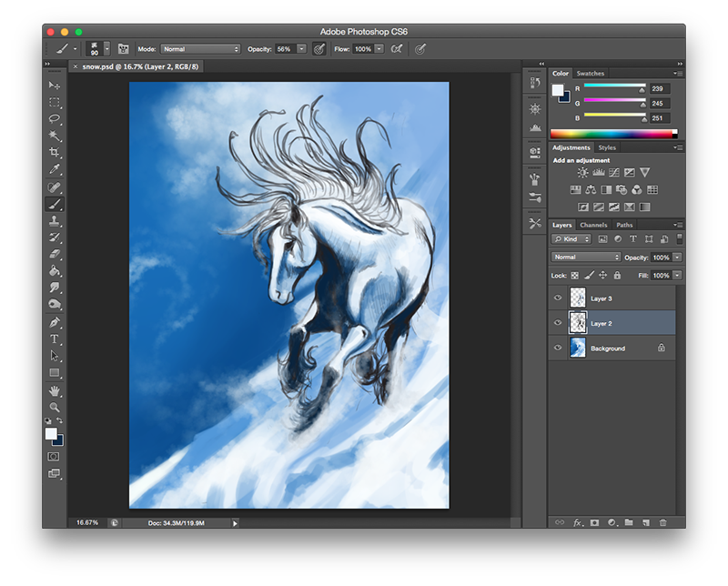Create a new layer group
Image resolution: width=728 pixels, height=586 pixels.
pos(629,522)
